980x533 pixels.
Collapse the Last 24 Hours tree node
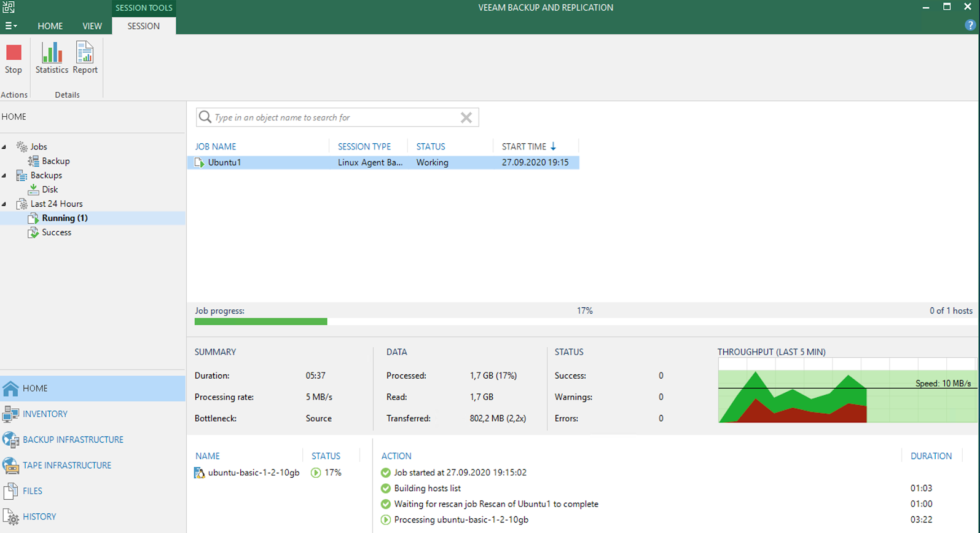click(4, 203)
